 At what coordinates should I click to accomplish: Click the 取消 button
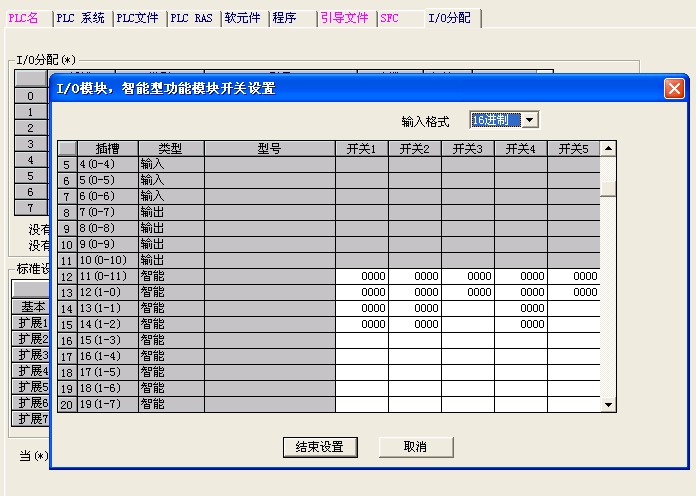[x=415, y=447]
